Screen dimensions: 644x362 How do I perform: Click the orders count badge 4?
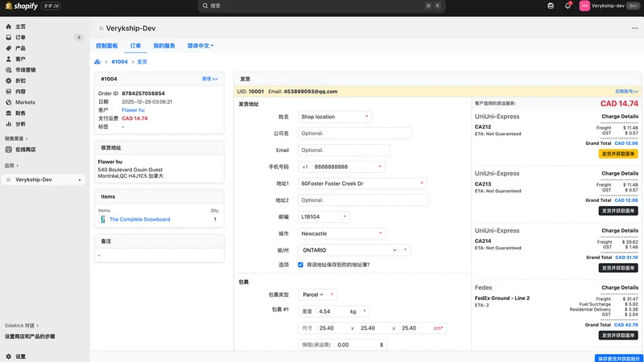[x=78, y=37]
